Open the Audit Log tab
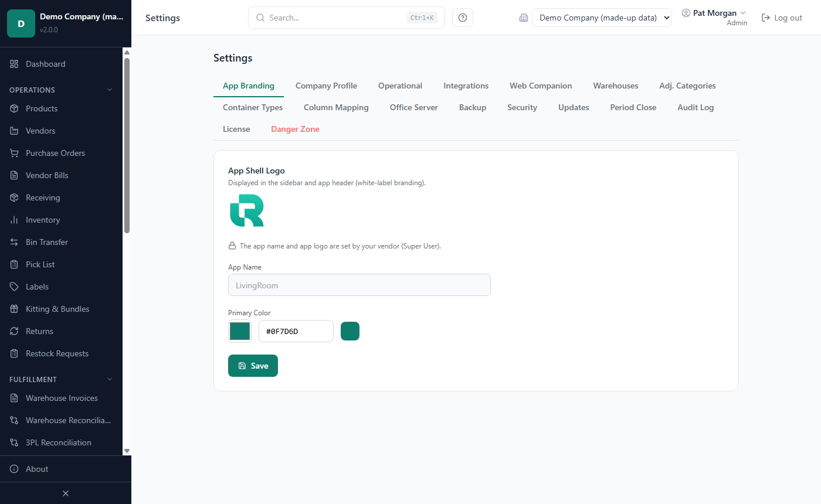Image resolution: width=821 pixels, height=504 pixels. (696, 107)
